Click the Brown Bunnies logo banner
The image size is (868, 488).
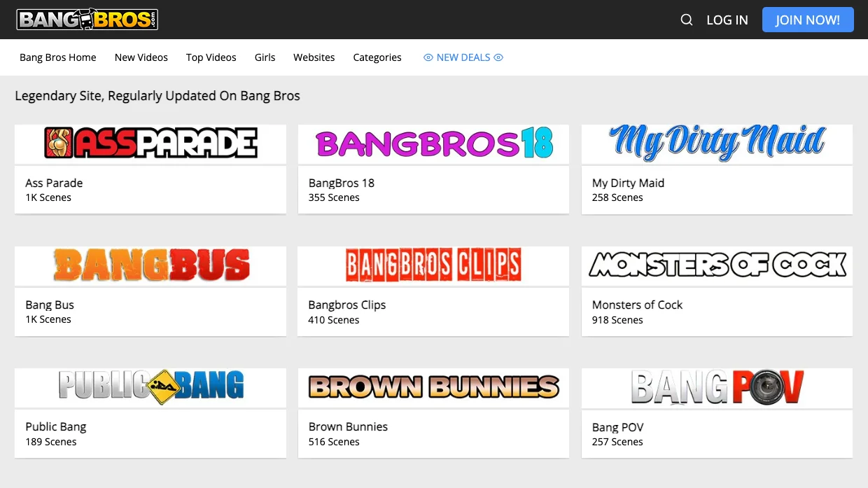(x=433, y=387)
